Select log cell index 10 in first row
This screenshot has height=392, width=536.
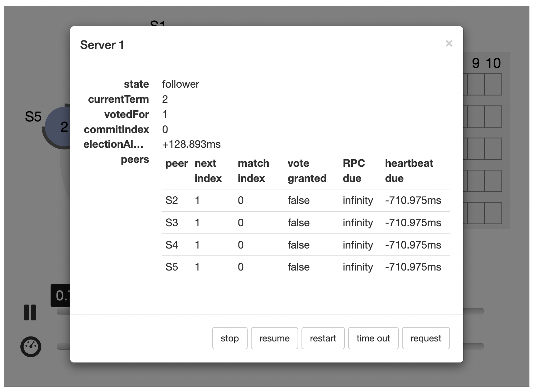(493, 84)
